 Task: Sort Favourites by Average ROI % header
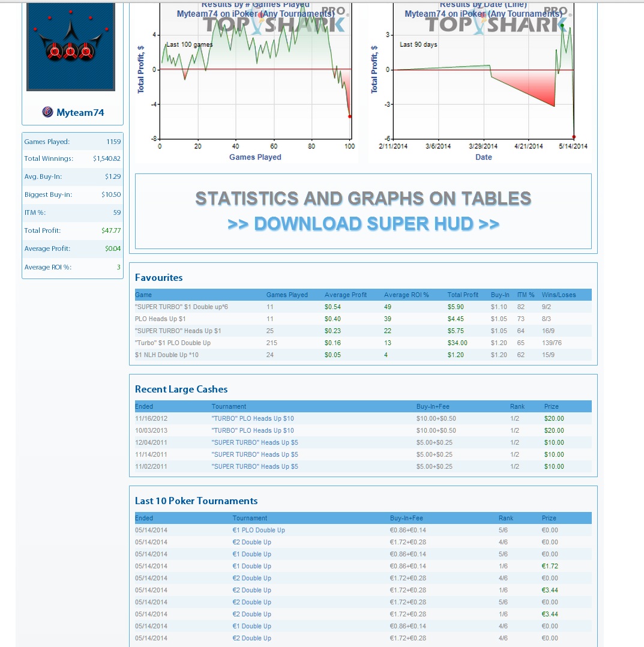point(406,295)
